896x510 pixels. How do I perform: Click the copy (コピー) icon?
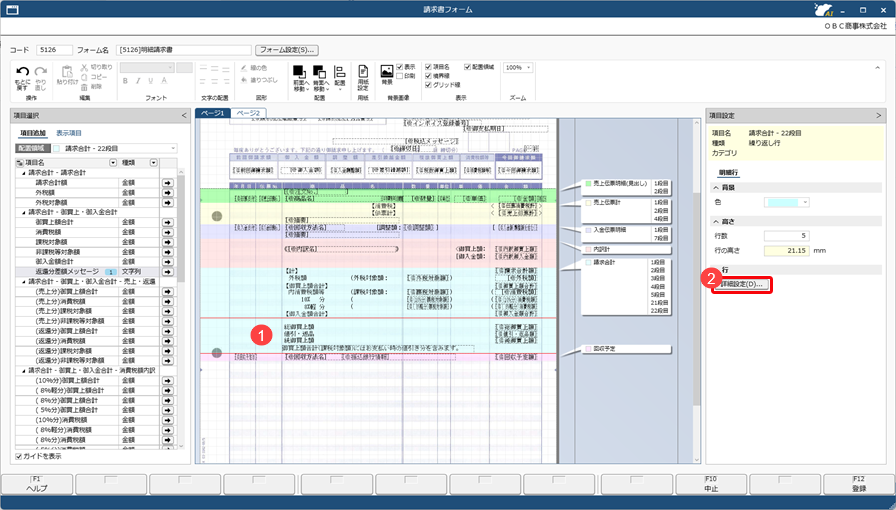point(84,77)
